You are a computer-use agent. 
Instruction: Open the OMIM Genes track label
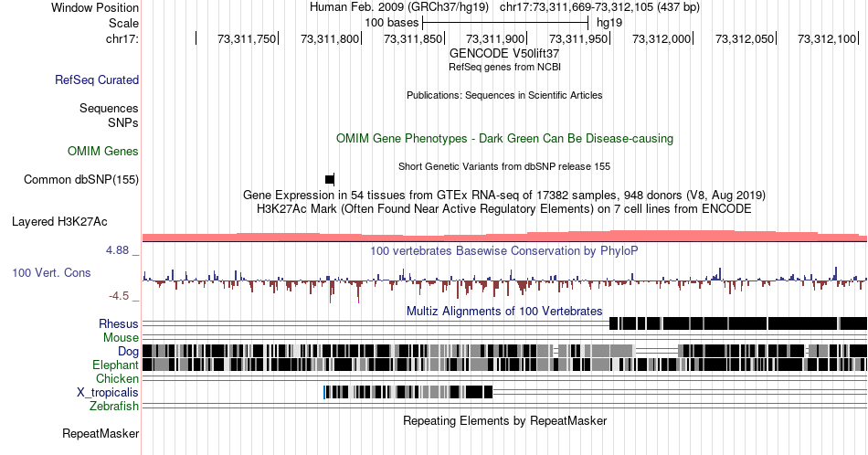(103, 151)
